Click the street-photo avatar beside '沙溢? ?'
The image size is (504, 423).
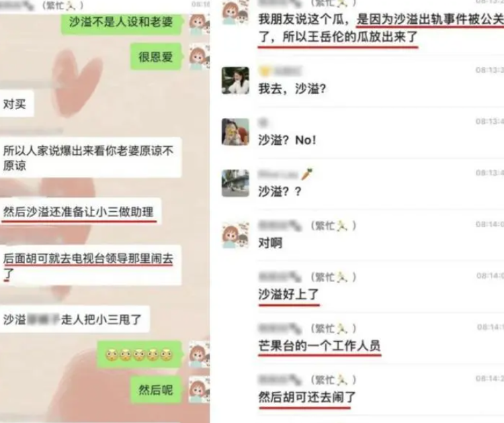pos(235,183)
